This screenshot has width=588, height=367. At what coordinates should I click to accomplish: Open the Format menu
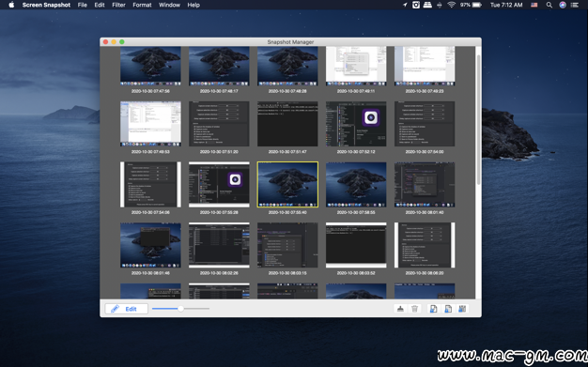(x=142, y=5)
